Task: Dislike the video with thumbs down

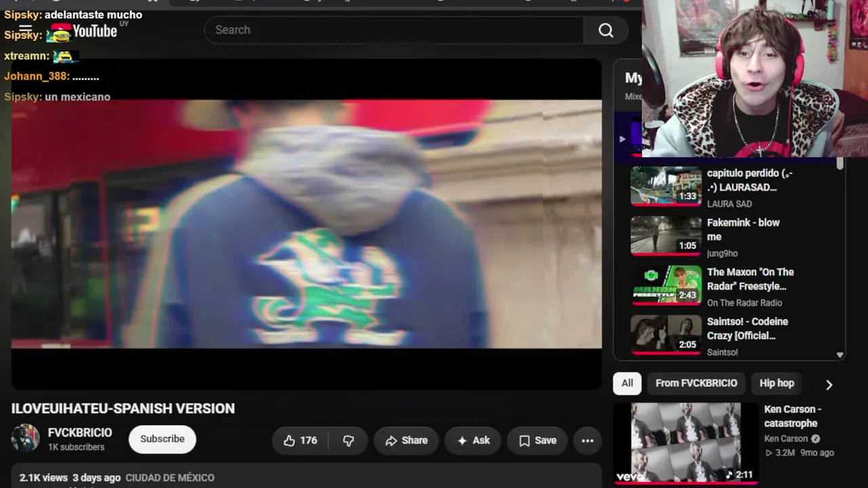Action: [349, 441]
